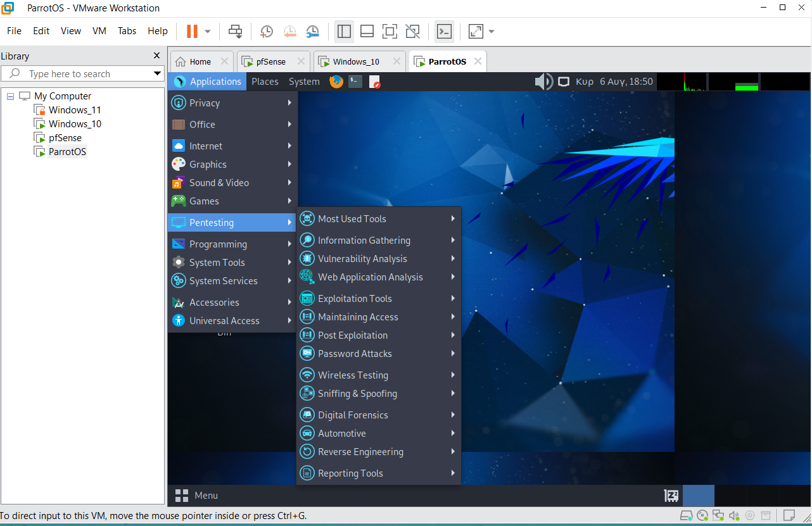Click the display icon next to the volume
The height and width of the screenshot is (526, 812).
point(563,81)
